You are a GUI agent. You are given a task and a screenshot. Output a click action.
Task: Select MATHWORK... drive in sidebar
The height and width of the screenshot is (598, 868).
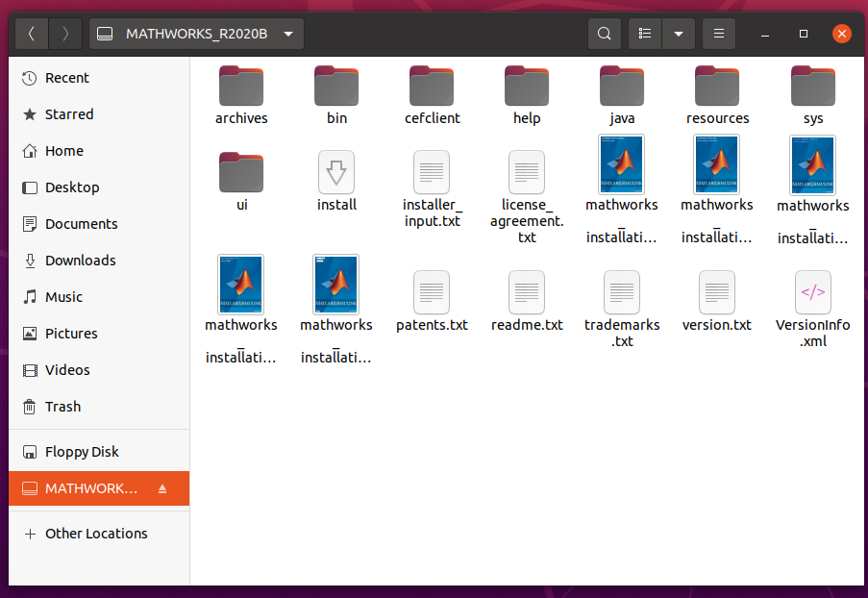pos(99,488)
